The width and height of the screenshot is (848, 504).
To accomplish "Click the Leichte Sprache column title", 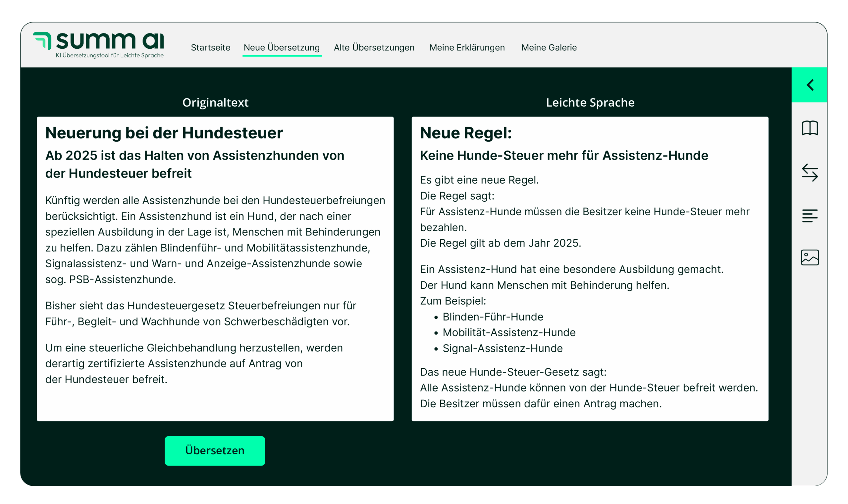I will (590, 103).
